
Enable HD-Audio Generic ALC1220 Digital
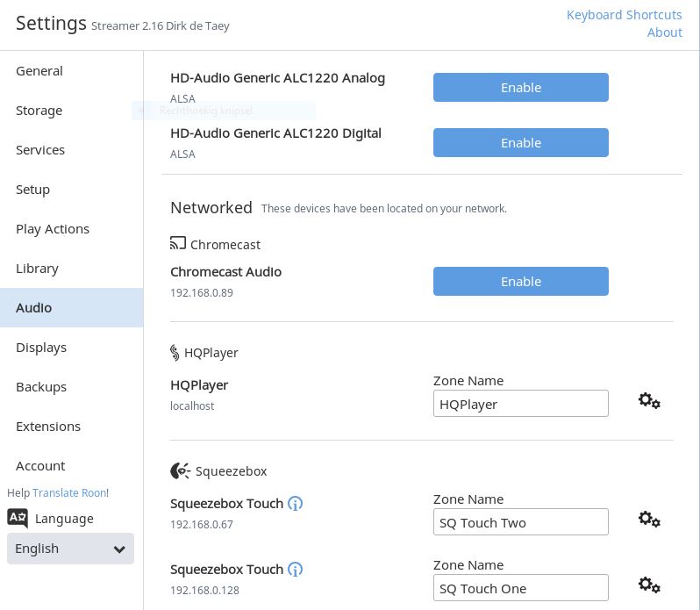point(520,143)
